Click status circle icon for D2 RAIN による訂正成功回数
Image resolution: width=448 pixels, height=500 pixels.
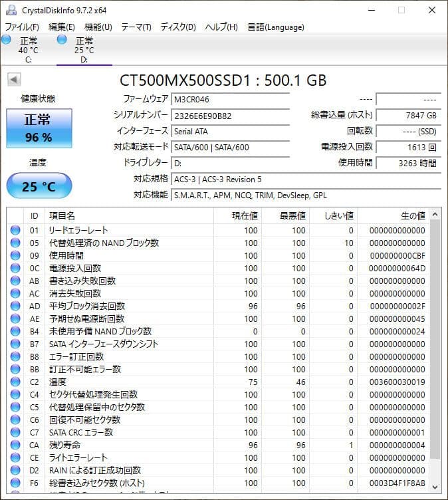click(x=15, y=470)
